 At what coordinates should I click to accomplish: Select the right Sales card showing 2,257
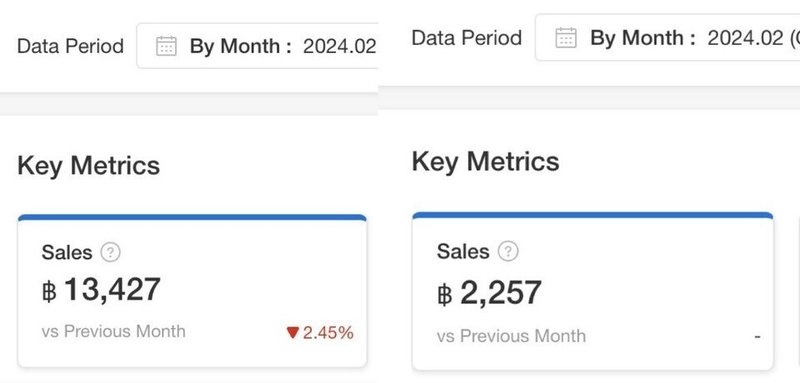click(x=592, y=291)
